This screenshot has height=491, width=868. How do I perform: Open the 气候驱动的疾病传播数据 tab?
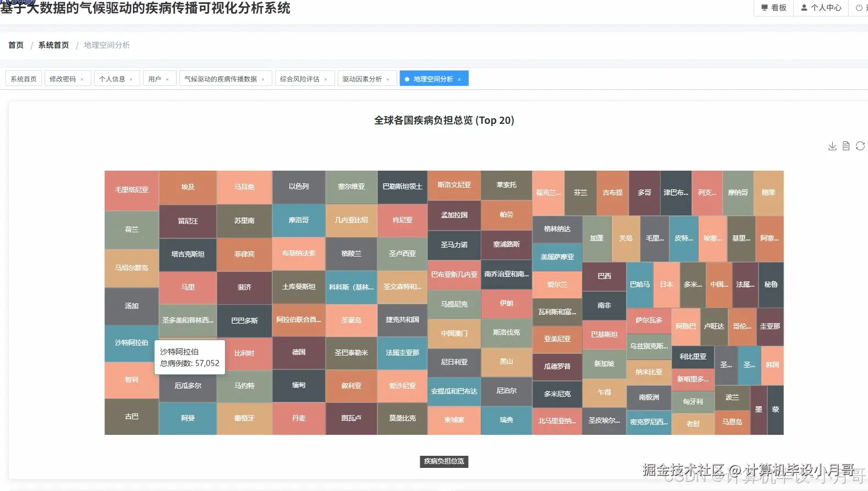click(x=226, y=79)
